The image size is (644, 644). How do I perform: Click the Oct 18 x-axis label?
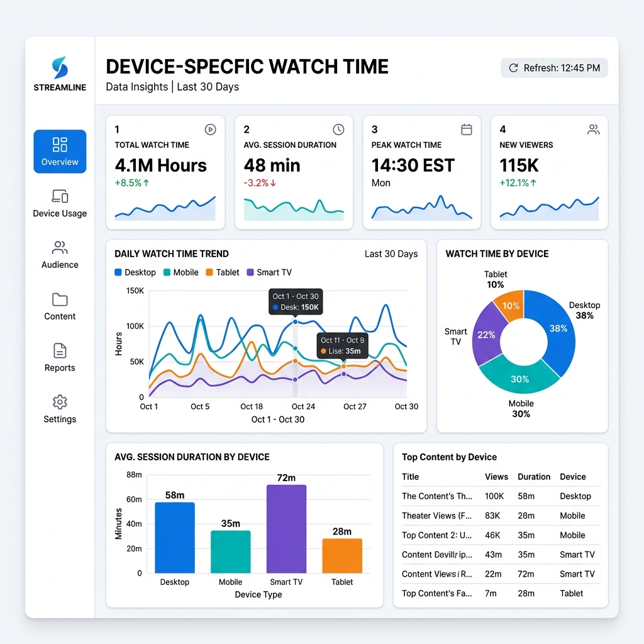[252, 406]
